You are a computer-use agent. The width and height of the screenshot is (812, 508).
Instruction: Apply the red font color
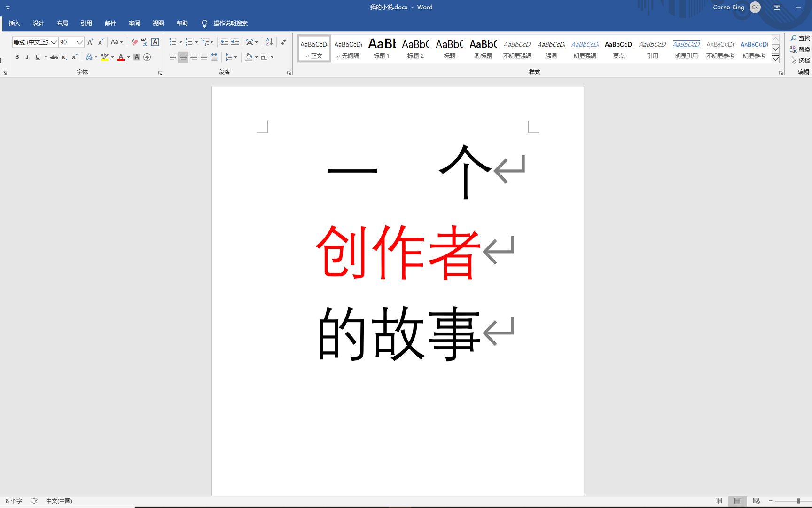121,57
